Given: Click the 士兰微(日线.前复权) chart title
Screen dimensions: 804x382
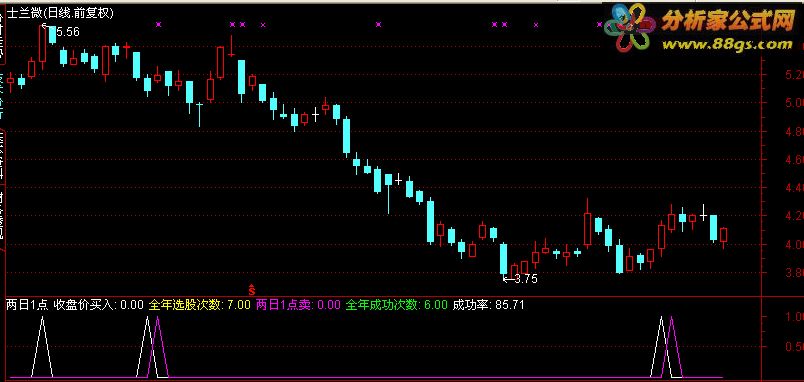Looking at the screenshot, I should [x=60, y=13].
